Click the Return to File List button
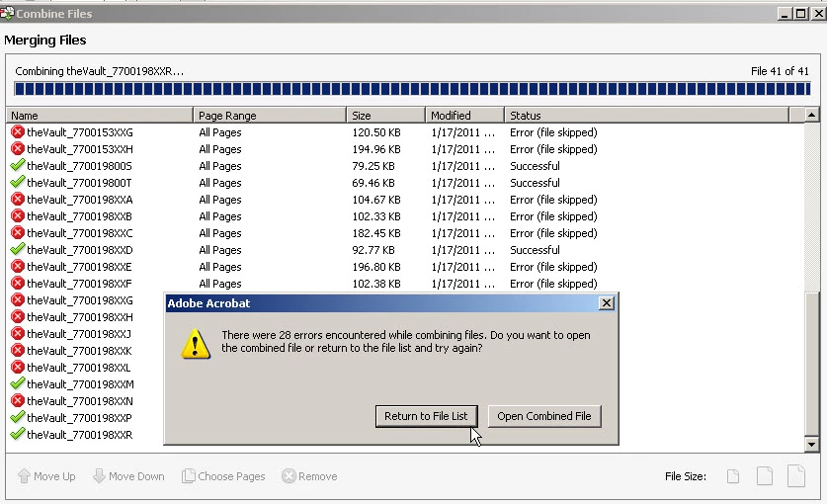Viewport: 827px width, 504px height. 426,416
